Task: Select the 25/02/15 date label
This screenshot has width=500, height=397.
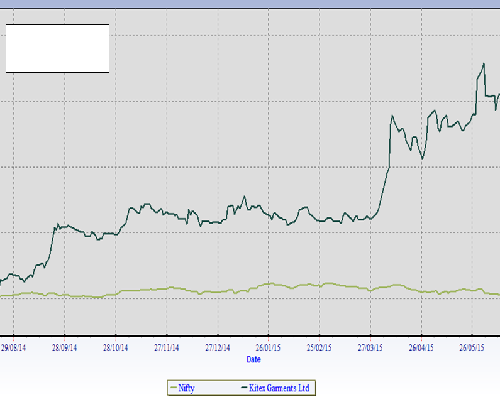Action: [x=319, y=348]
